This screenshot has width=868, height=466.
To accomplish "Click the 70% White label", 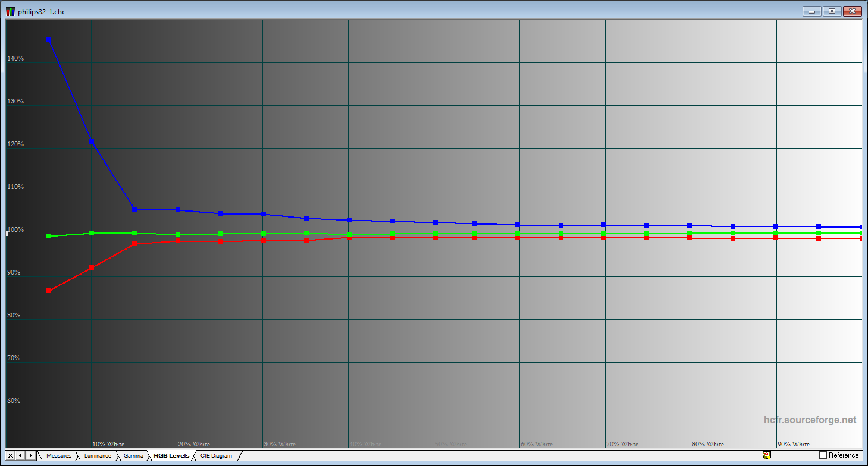I will [x=622, y=444].
